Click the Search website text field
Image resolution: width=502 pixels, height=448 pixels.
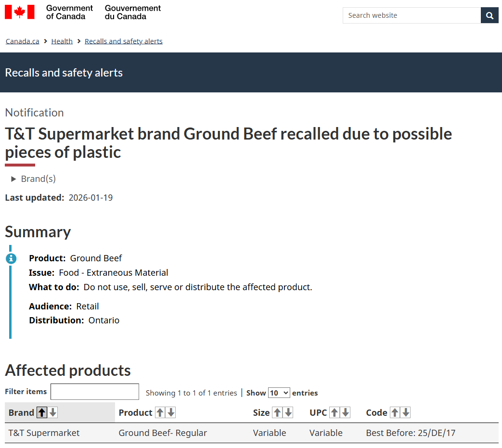tap(412, 15)
